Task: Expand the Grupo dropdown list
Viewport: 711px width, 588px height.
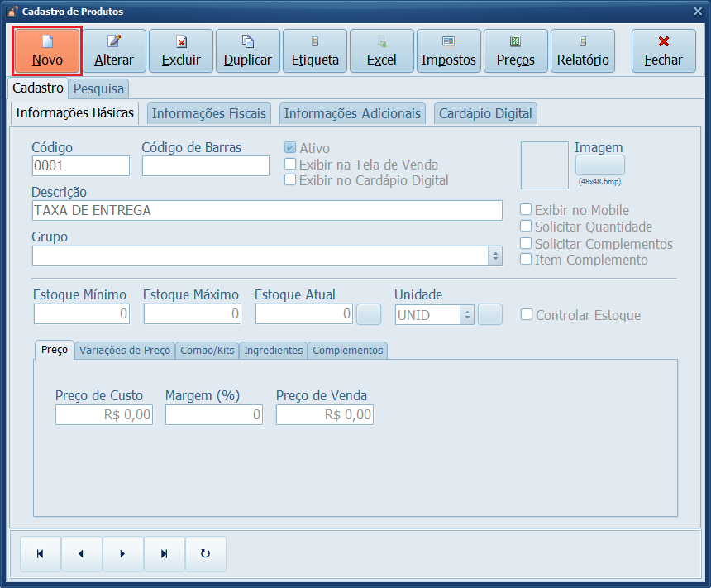Action: pyautogui.click(x=495, y=256)
